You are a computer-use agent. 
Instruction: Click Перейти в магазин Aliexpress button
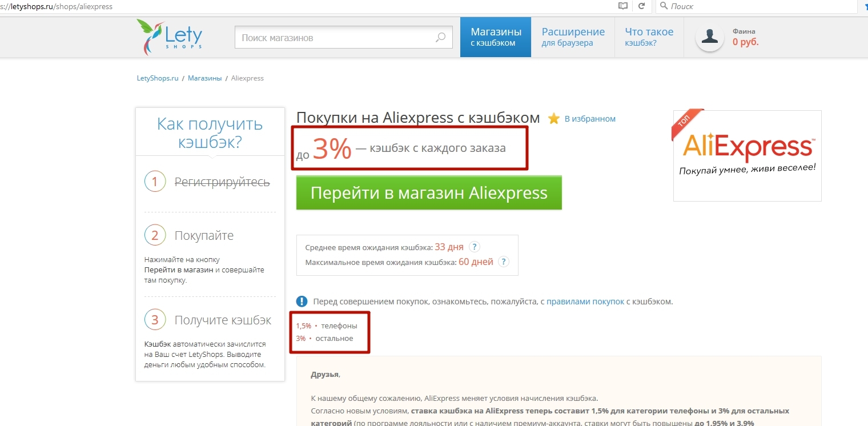pos(429,193)
